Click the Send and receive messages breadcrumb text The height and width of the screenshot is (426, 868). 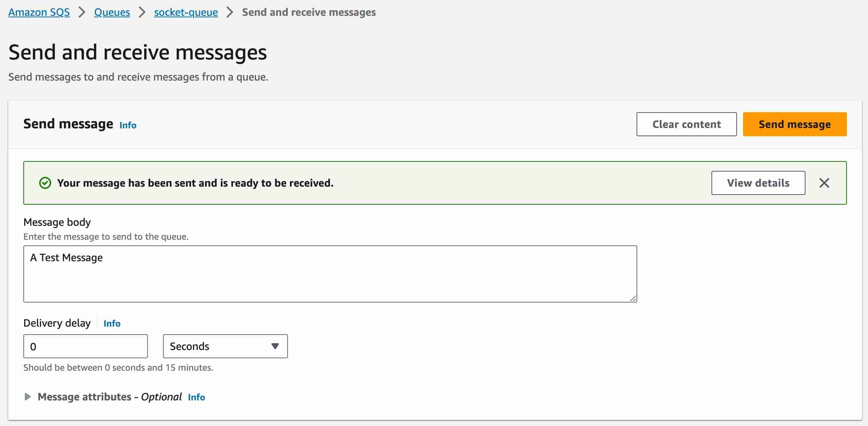[x=309, y=12]
